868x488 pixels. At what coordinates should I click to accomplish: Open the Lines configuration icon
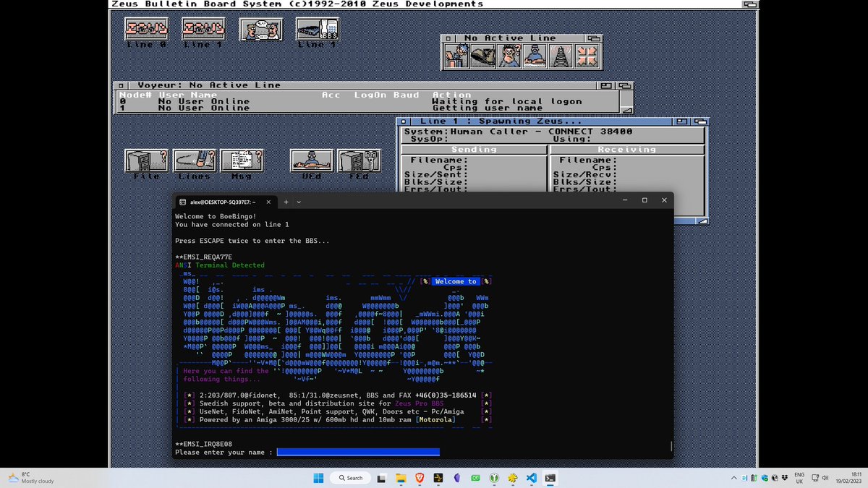tap(195, 160)
